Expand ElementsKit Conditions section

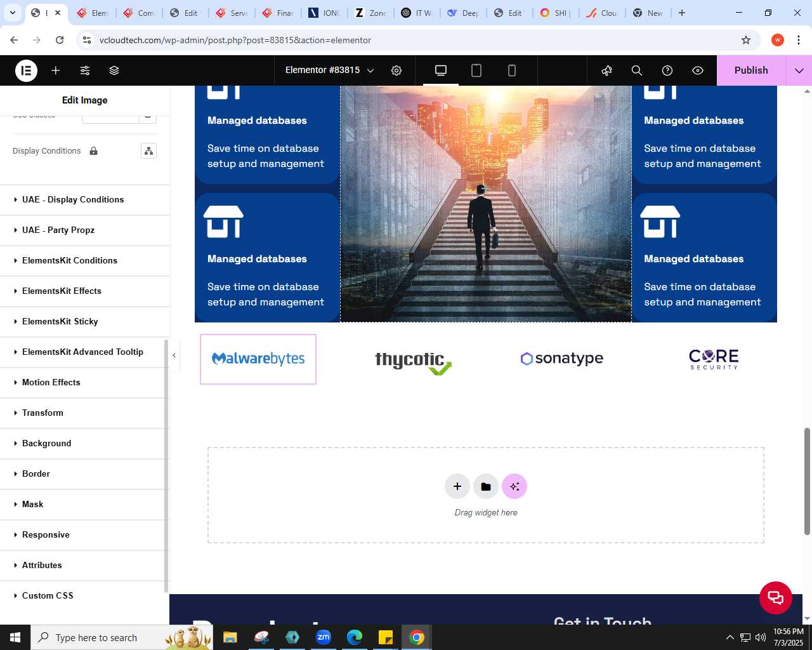pos(85,260)
